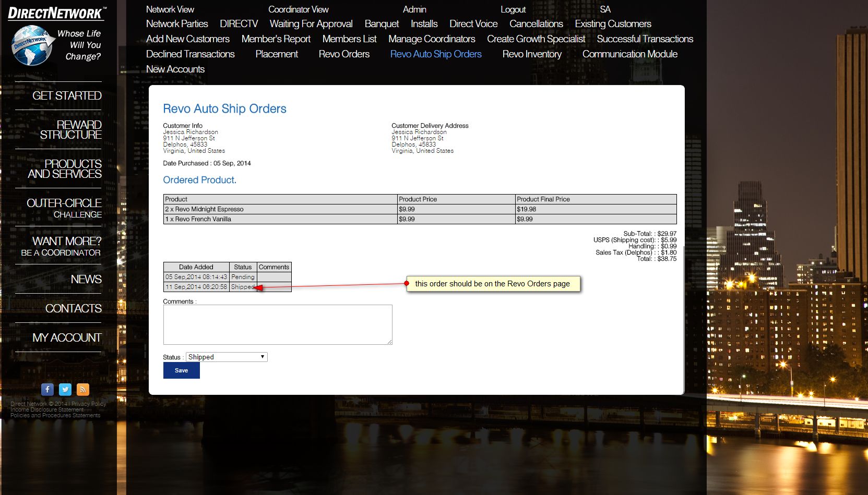
Task: Open Waiting For Approval page
Action: click(311, 24)
